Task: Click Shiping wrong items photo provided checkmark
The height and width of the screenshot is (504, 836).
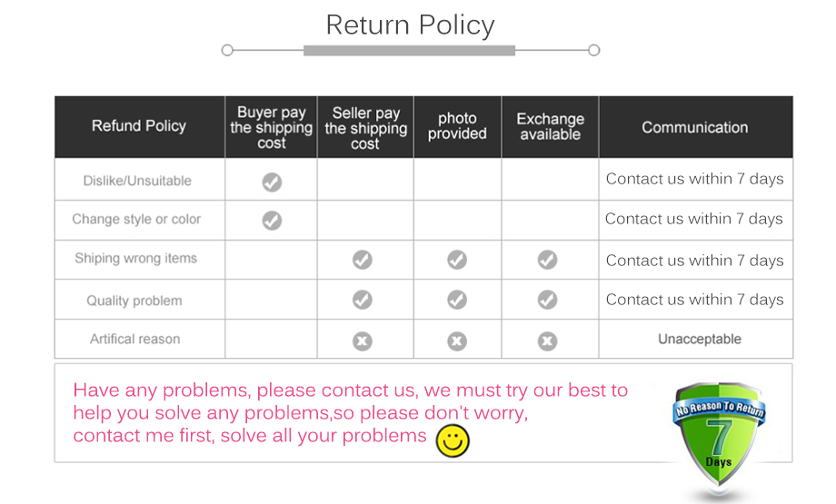Action: click(457, 261)
